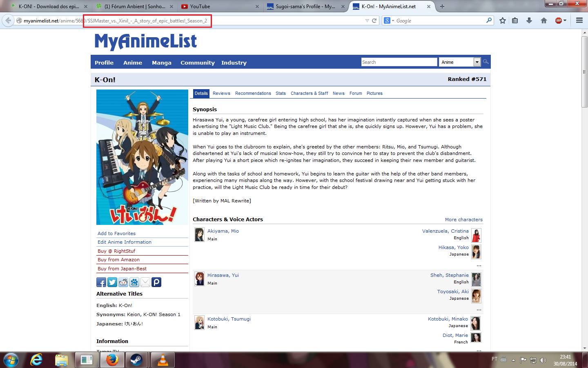Expand more voice actors for Akiyama Mio
Screen dimensions: 588x368
point(479,265)
